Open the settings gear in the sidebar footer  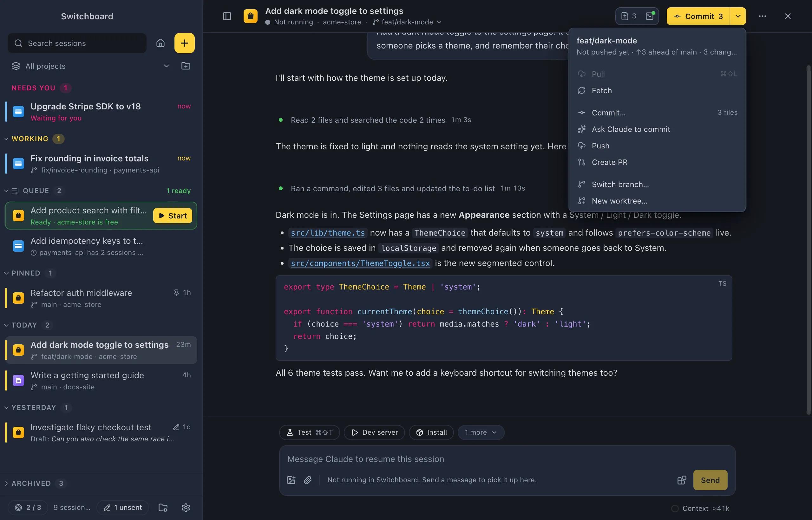[186, 507]
